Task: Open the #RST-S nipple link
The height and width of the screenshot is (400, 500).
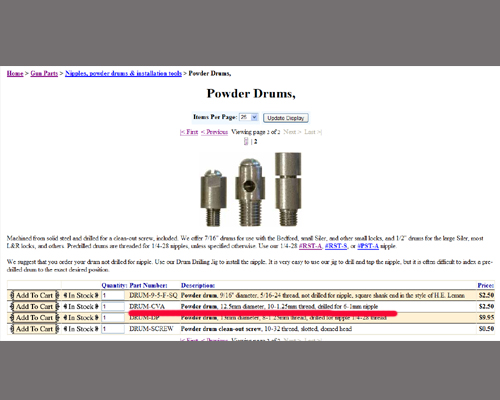Action: (x=336, y=246)
